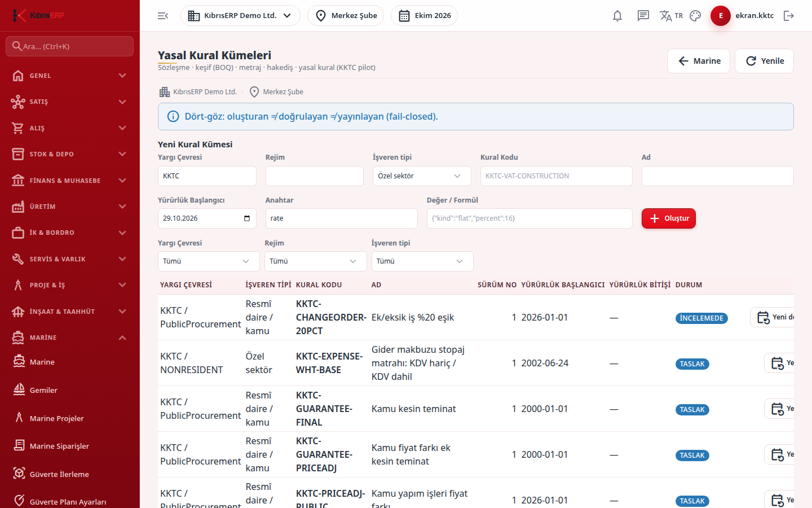Click the info icon in the Dört-göz banner
812x508 pixels.
click(x=173, y=117)
